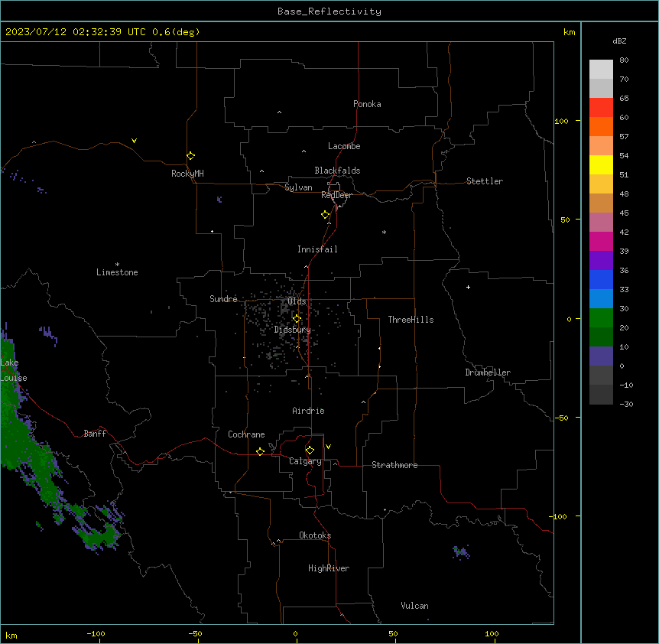This screenshot has width=659, height=644.
Task: Select the Banff label
Action: coord(95,434)
